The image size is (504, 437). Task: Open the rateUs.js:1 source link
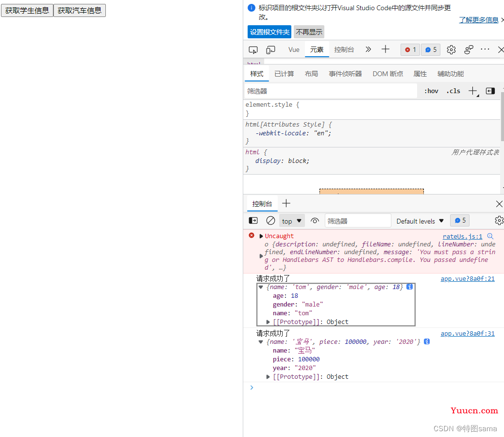462,236
